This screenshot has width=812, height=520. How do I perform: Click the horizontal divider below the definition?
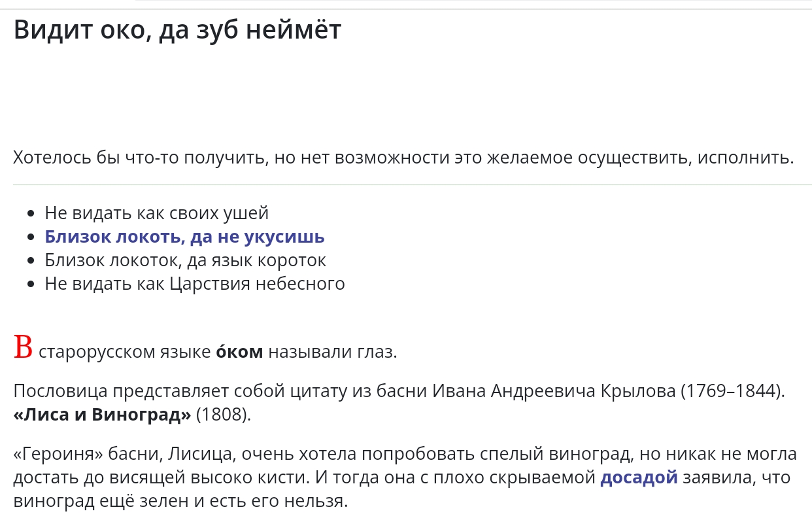coord(413,185)
